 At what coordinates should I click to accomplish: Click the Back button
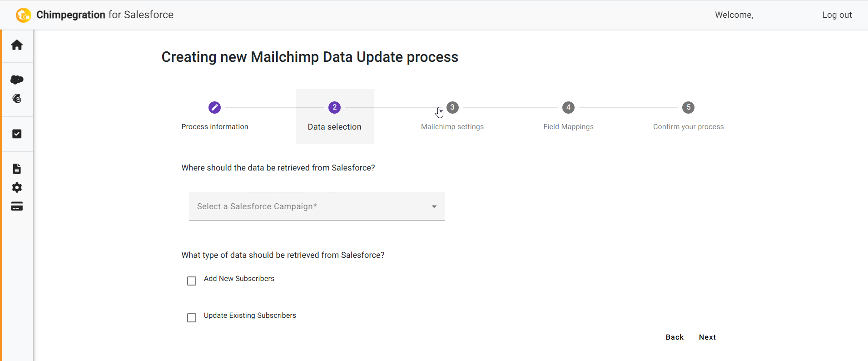675,337
